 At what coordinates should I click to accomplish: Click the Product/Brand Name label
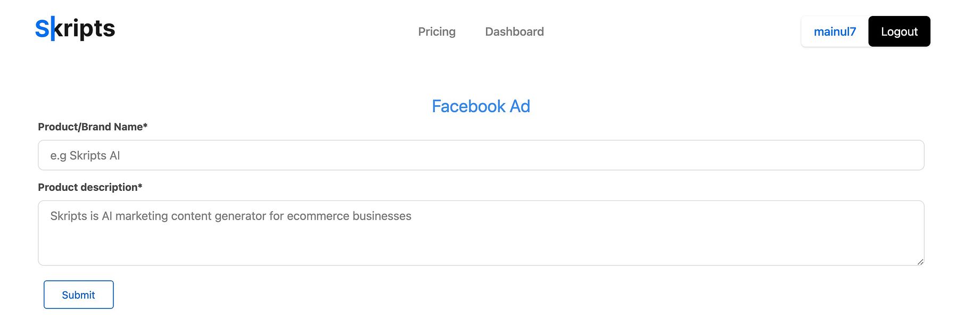point(93,127)
